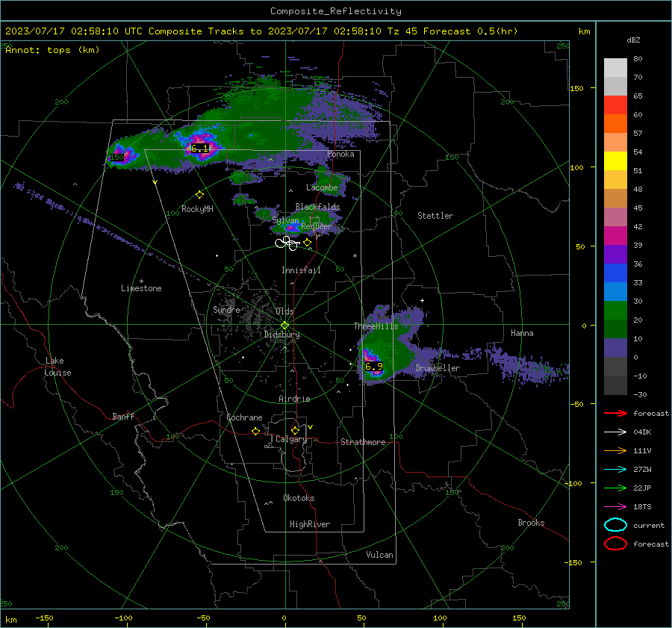Click the 18TS legend label text
The height and width of the screenshot is (628, 672).
point(642,507)
